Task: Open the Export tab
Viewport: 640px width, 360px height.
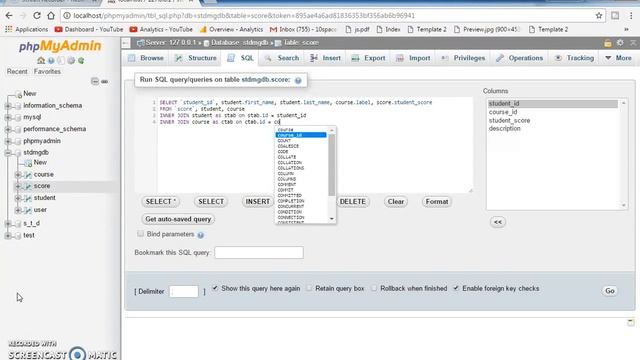Action: click(x=368, y=58)
